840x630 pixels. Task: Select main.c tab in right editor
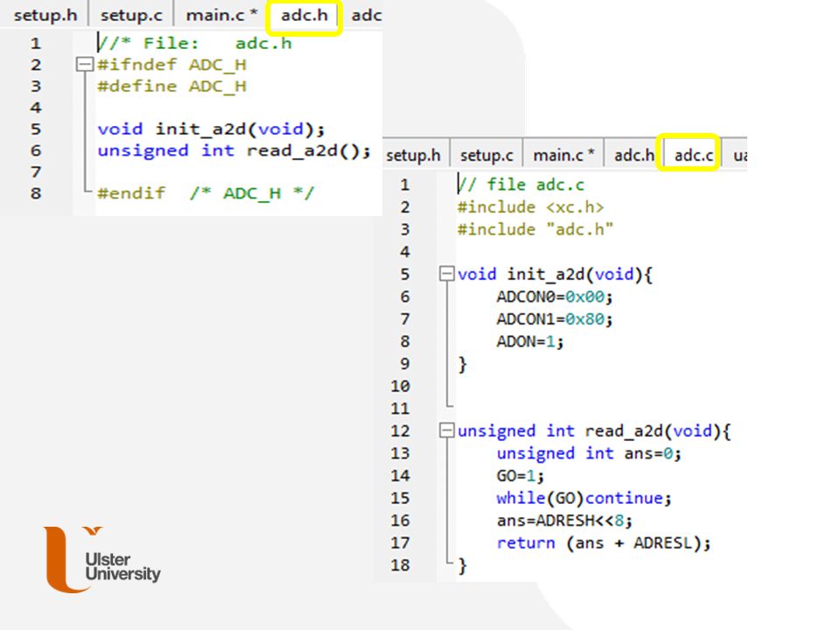click(563, 156)
